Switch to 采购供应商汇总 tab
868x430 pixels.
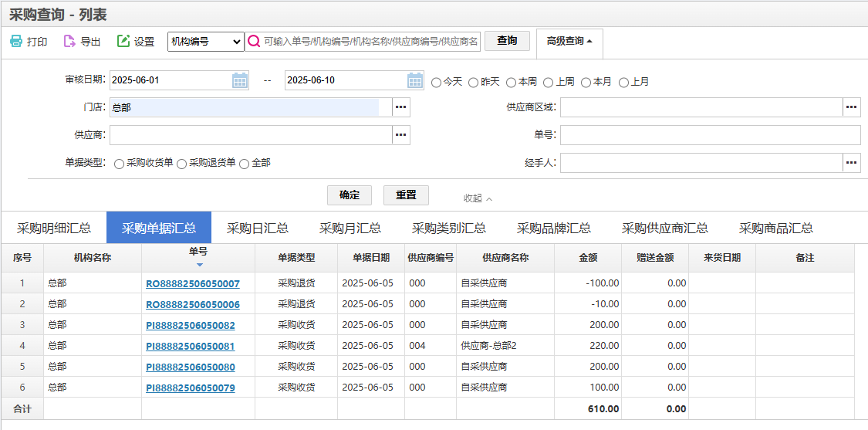click(665, 228)
